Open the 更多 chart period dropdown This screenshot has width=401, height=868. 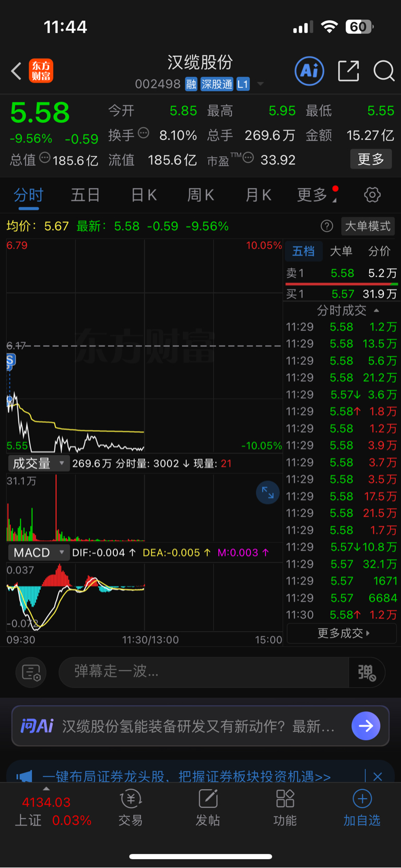[x=317, y=195]
